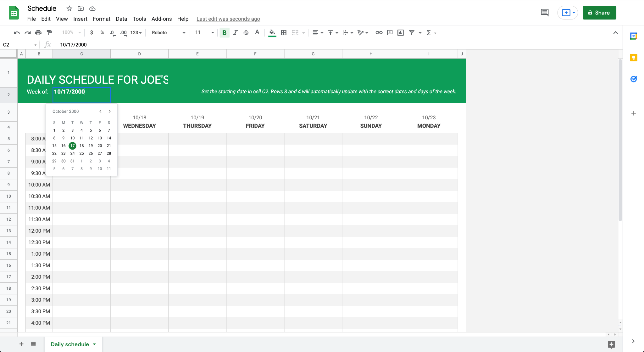Click the borders icon in toolbar
The image size is (644, 352).
(284, 32)
